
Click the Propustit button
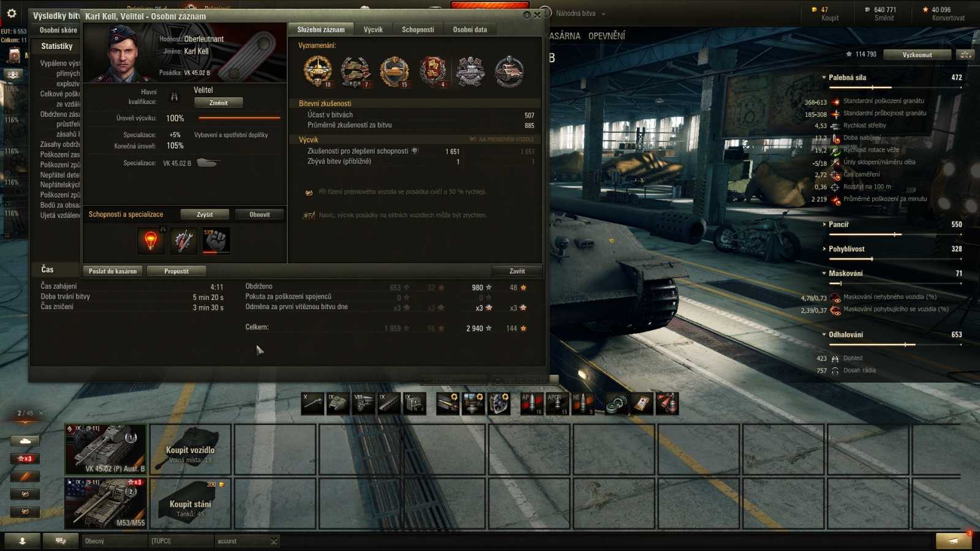click(176, 271)
